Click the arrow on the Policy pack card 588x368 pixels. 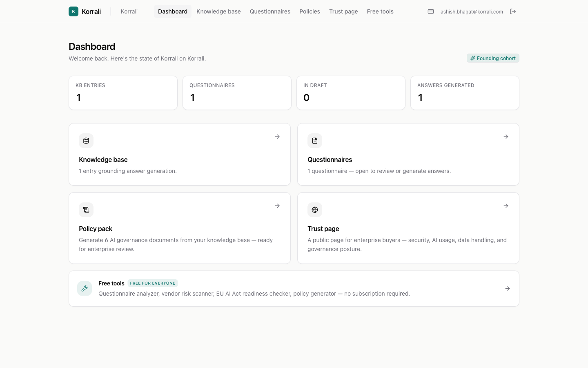tap(277, 206)
